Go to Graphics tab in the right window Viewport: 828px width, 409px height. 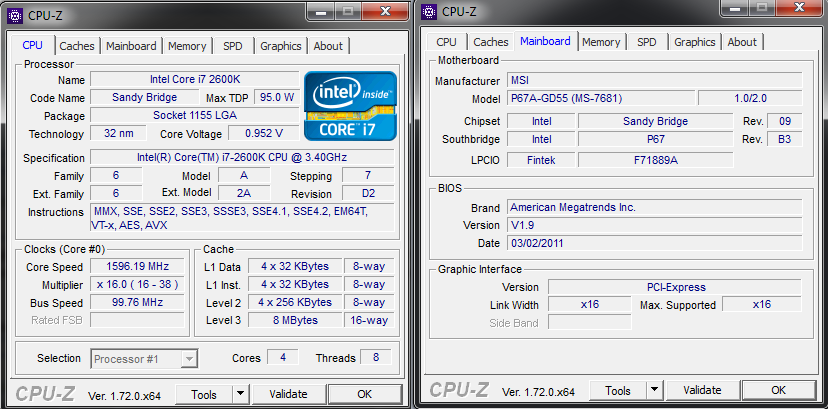click(694, 42)
